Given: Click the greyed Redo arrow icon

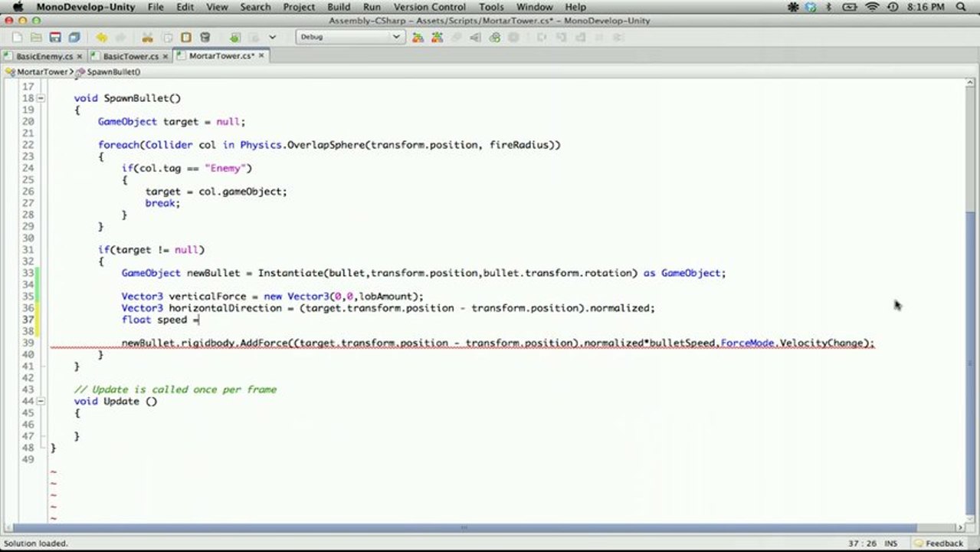Looking at the screenshot, I should click(x=120, y=37).
